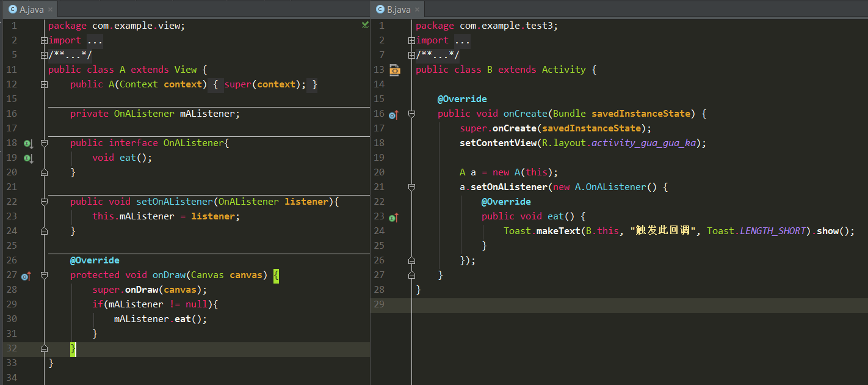This screenshot has width=868, height=385.
Task: Switch to the B.java editor tab
Action: pos(398,9)
